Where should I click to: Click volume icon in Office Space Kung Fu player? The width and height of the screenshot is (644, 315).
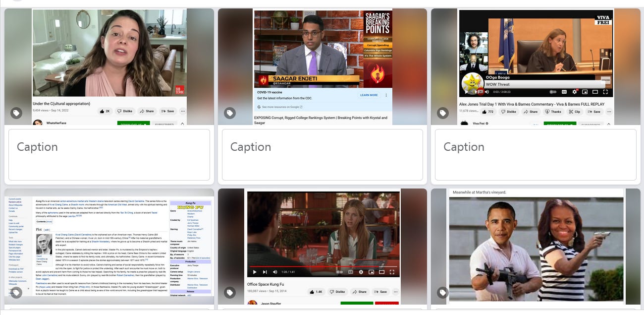[275, 272]
